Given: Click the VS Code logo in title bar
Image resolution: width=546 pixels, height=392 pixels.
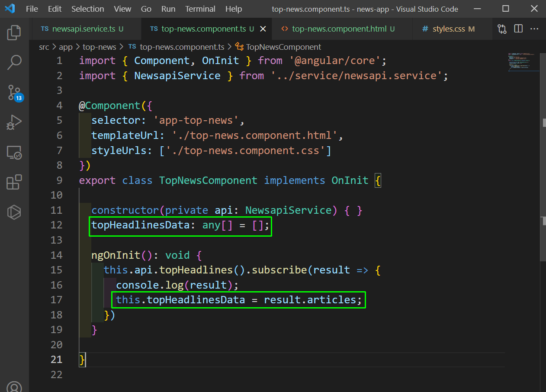Looking at the screenshot, I should point(10,9).
